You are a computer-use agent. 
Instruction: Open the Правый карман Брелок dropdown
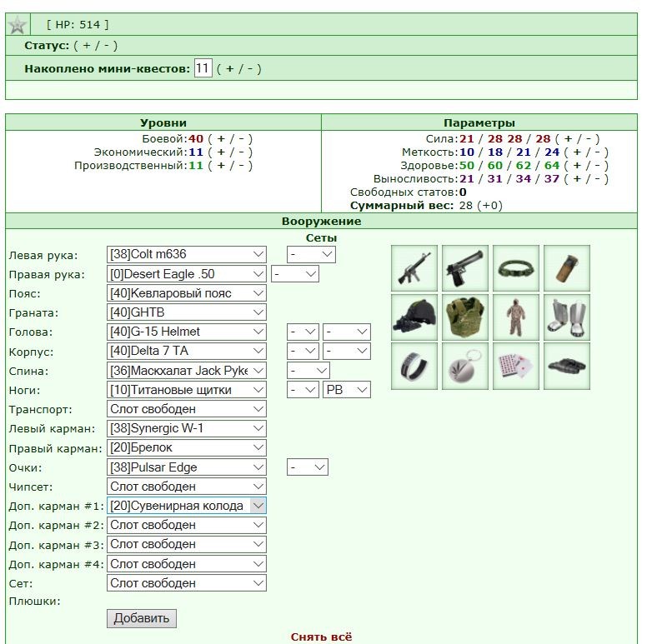coord(187,447)
